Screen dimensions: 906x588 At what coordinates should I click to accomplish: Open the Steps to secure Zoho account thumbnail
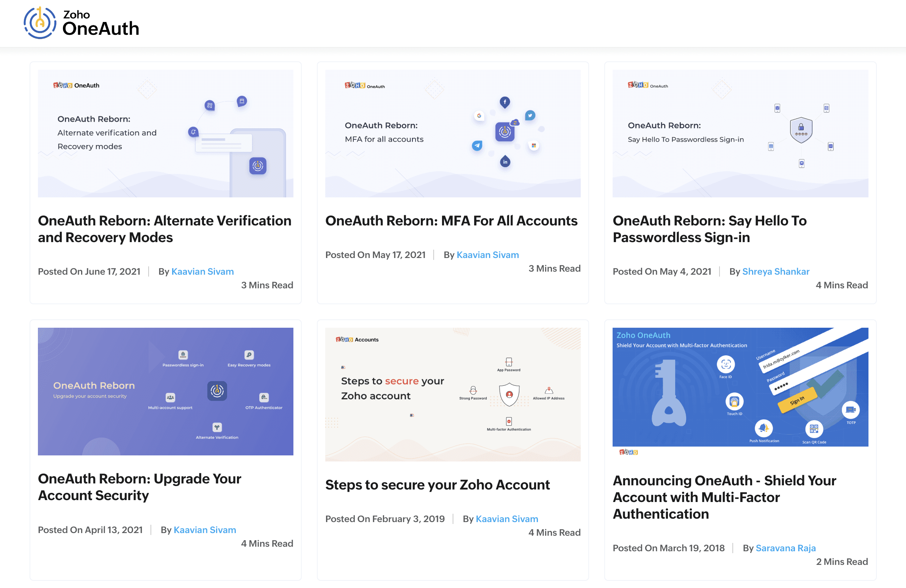point(453,394)
